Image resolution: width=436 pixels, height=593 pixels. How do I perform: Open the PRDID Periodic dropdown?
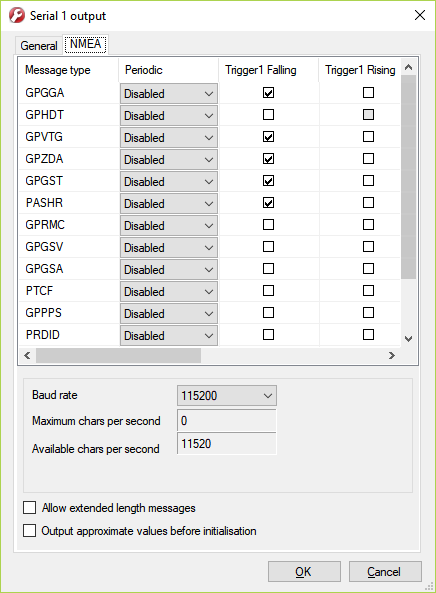(169, 335)
